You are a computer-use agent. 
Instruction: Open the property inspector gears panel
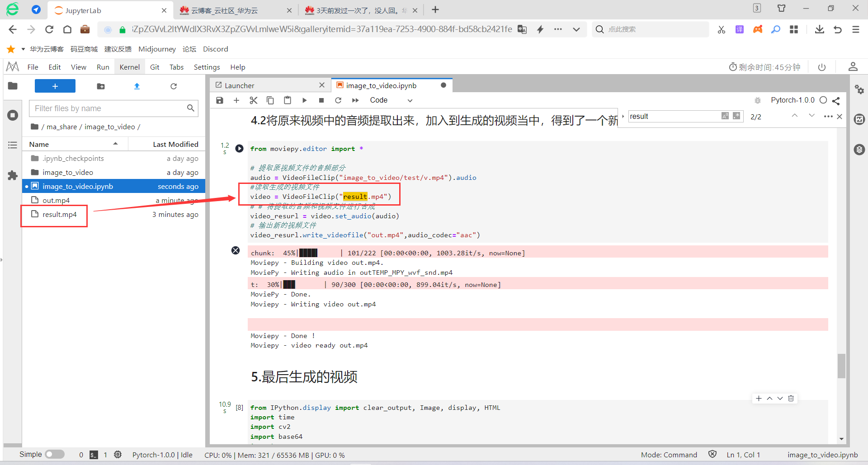click(859, 89)
